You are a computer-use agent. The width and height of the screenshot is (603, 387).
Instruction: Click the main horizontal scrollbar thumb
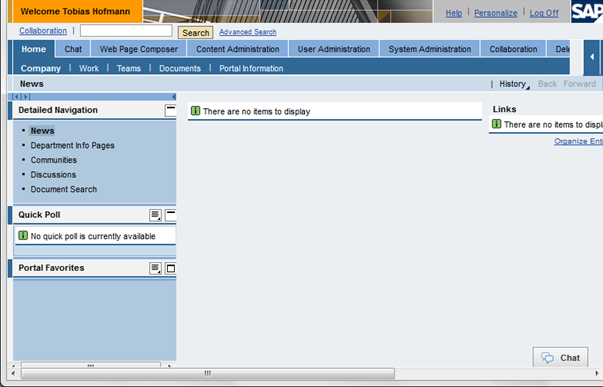click(x=208, y=373)
